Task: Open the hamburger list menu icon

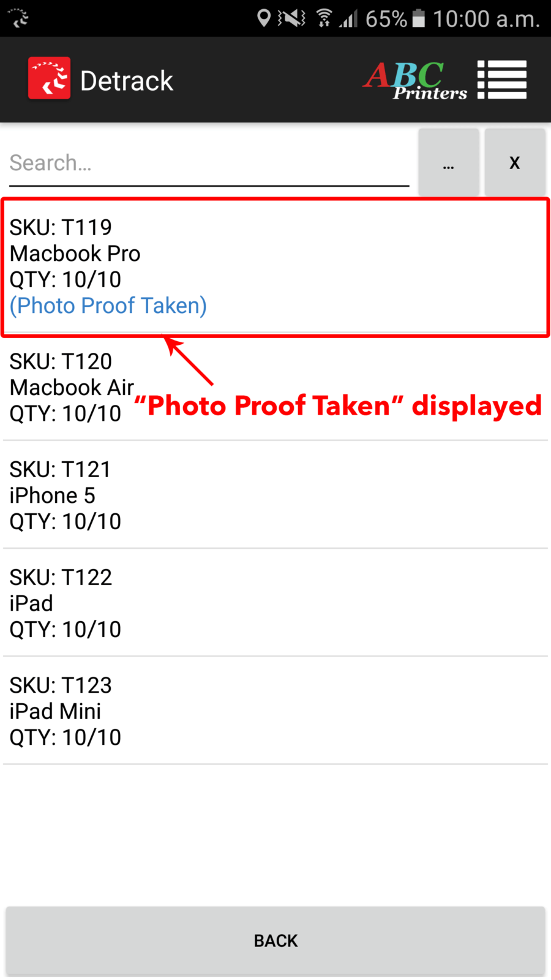Action: click(502, 80)
